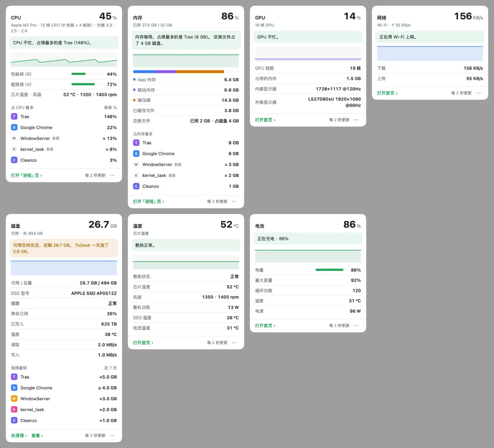Screen dimensions: 494x448
Task: Click Trae icon in memory card list
Action: point(136,143)
